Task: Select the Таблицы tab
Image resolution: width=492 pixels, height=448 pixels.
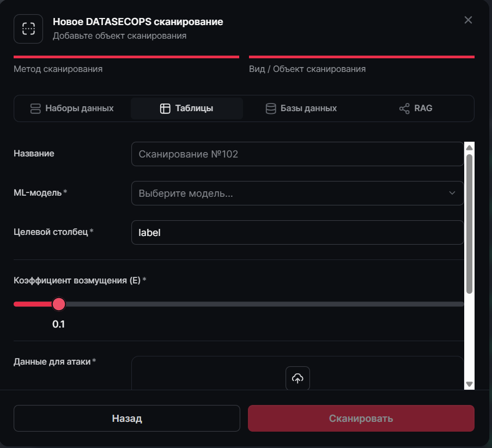Action: coord(187,108)
